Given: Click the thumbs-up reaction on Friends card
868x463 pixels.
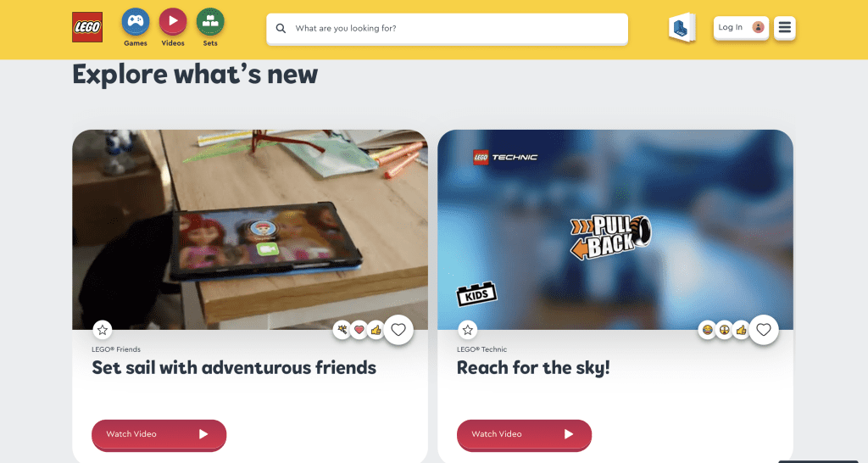Looking at the screenshot, I should pyautogui.click(x=376, y=330).
